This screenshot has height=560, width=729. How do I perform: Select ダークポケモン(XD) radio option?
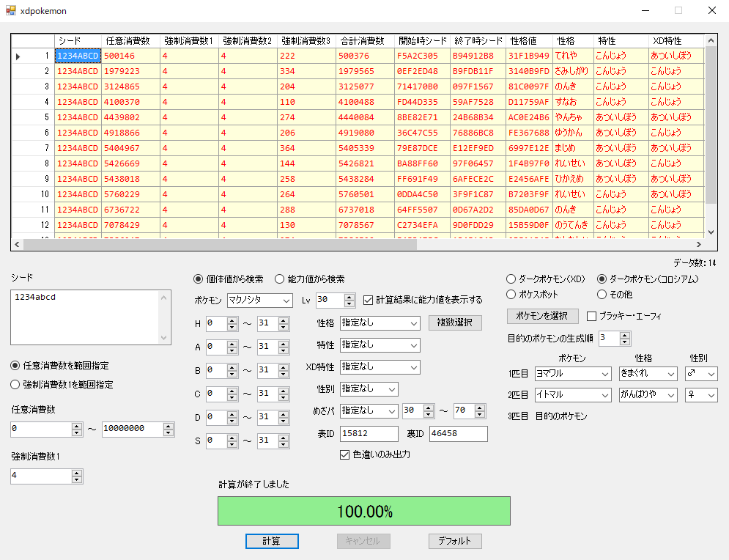click(x=545, y=279)
